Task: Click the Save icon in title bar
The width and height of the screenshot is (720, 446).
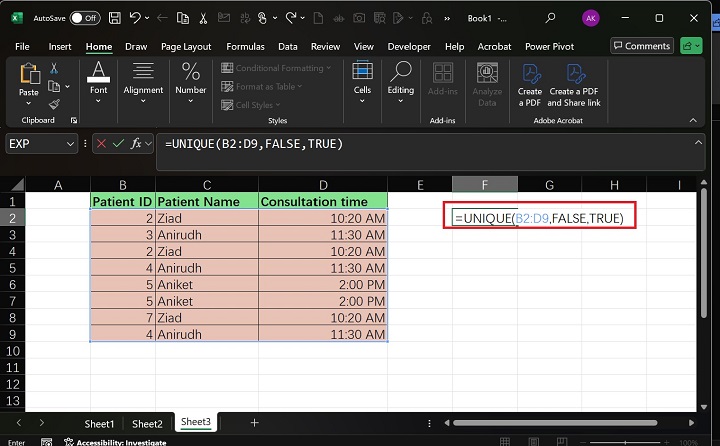Action: tap(117, 18)
